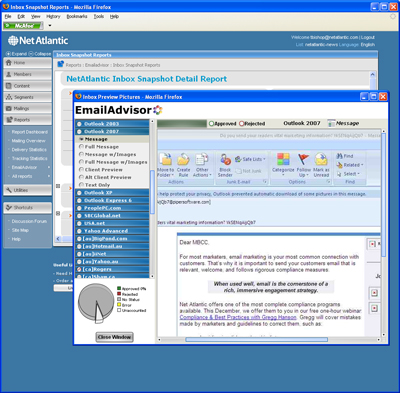Click the Message icon beside Outlook 2007 label
The width and height of the screenshot is (400, 393).
(331, 123)
